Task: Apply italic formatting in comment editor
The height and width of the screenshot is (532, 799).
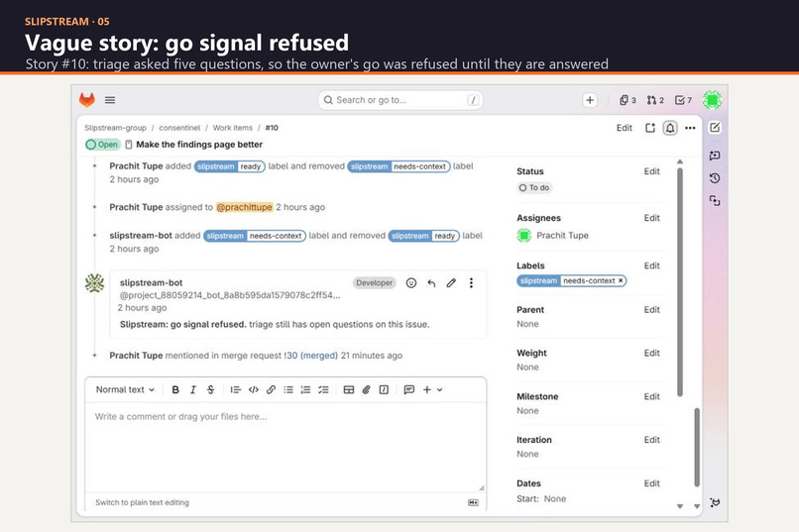Action: (x=192, y=390)
